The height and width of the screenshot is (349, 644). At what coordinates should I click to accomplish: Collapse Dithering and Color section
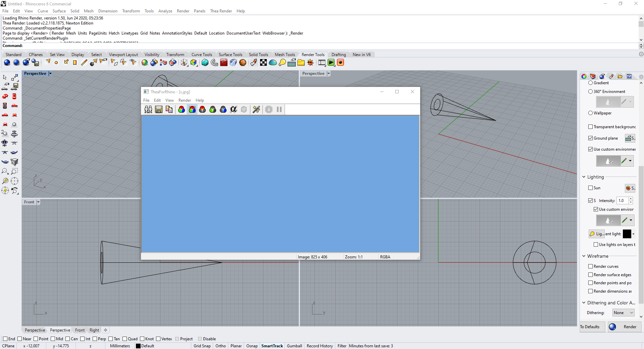pos(584,303)
